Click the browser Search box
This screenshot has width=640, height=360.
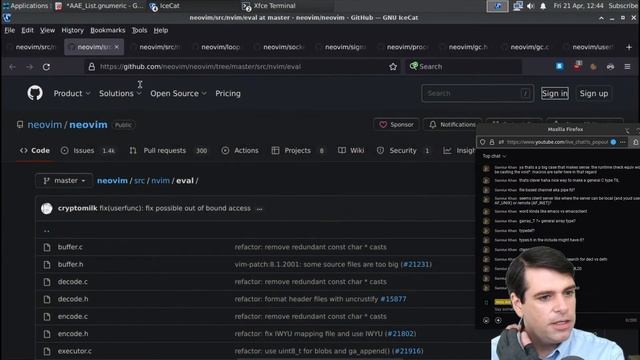pos(463,67)
